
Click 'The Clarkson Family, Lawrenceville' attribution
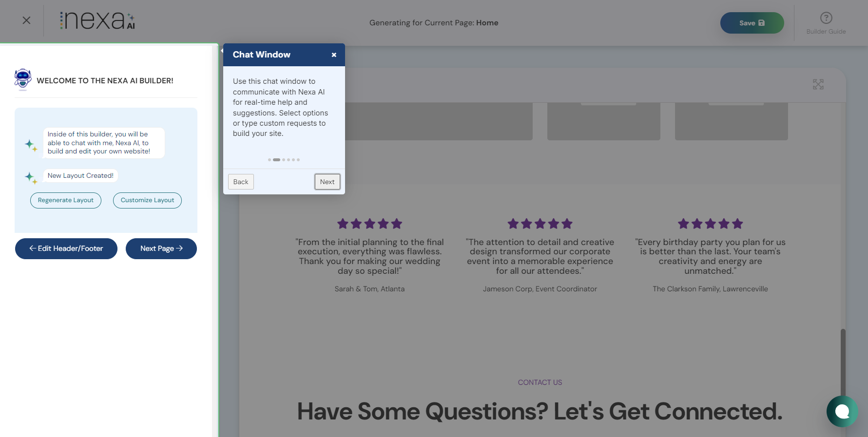coord(711,289)
